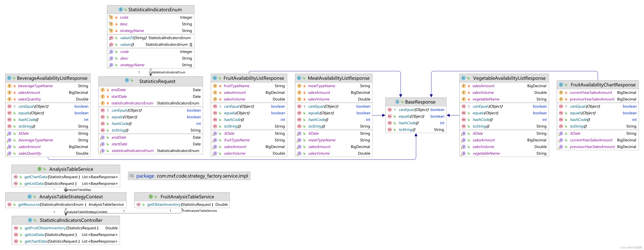Click toString() in FruitAvailabilityChartResponse
This screenshot has width=644, height=250.
(598, 127)
